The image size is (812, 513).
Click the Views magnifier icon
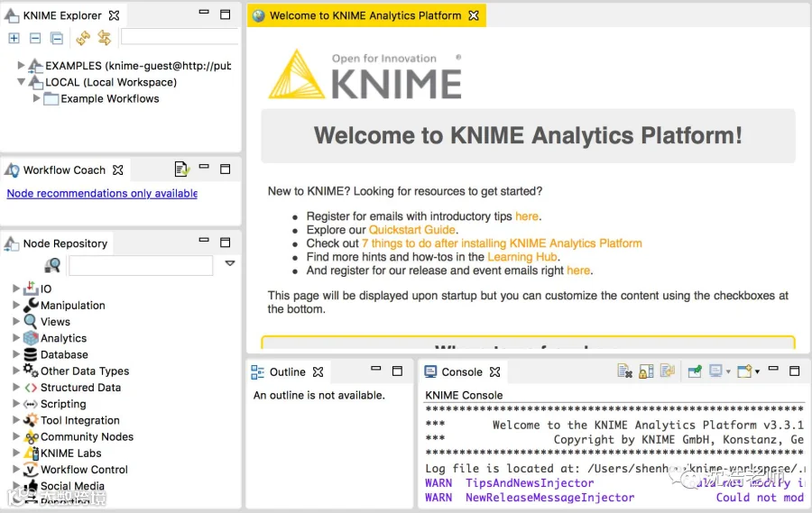[31, 321]
